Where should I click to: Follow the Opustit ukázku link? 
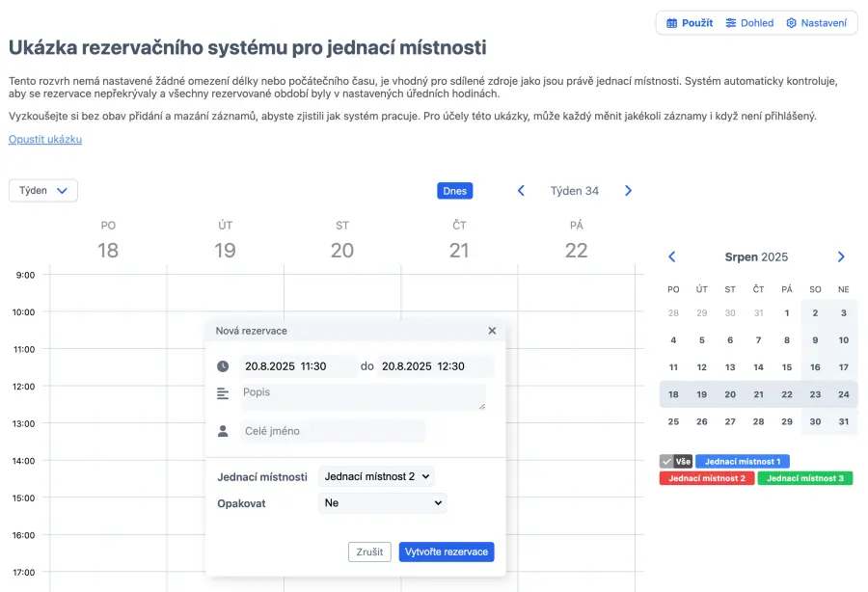coord(45,139)
